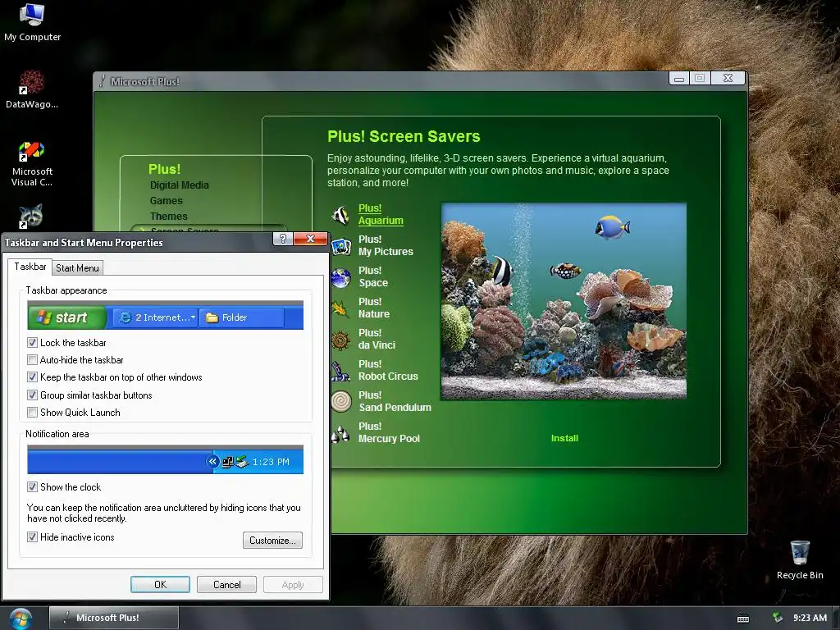Select the Plus! Sand Pendulum screen saver text
840x630 pixels.
coord(395,400)
